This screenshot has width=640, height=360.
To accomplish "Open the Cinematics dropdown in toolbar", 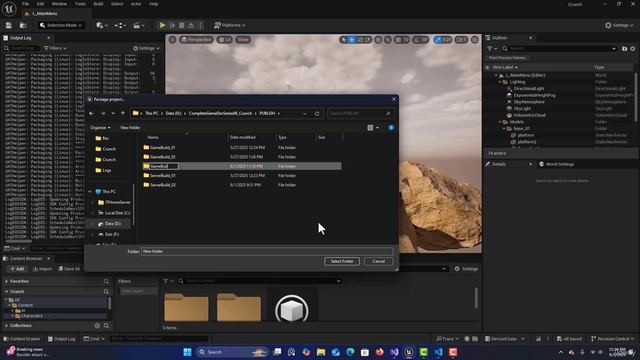I will click(139, 25).
